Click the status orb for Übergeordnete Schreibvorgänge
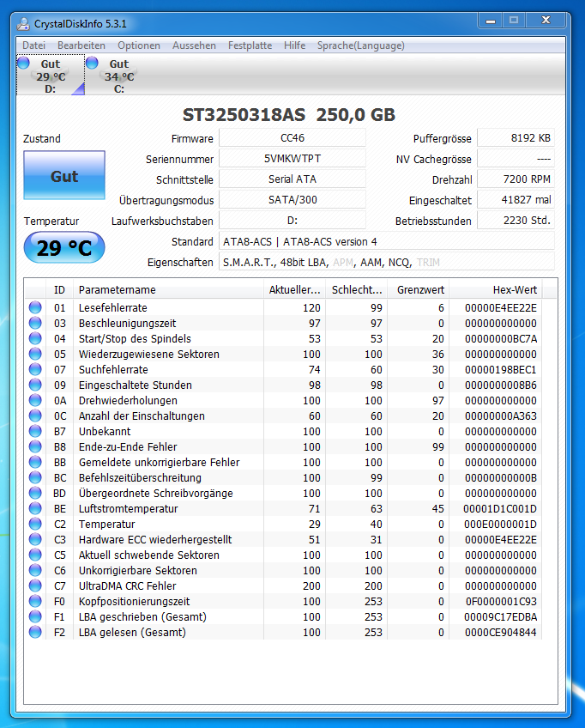Image resolution: width=585 pixels, height=728 pixels. point(35,493)
